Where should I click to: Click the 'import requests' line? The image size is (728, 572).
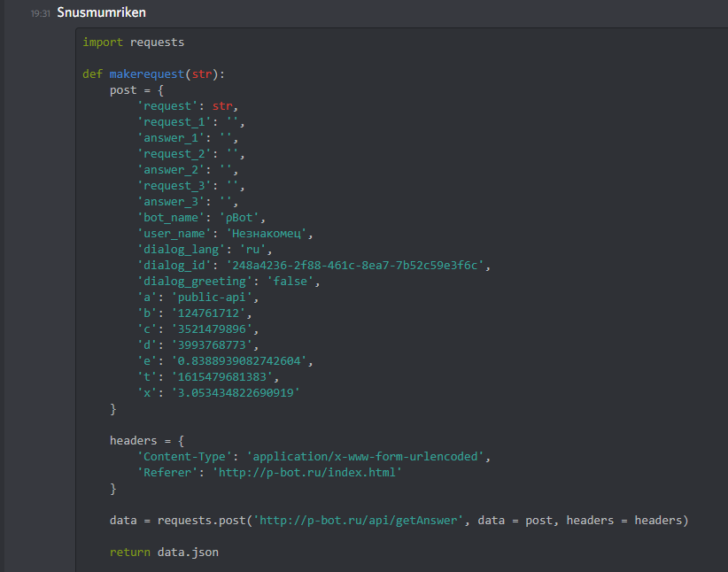coord(134,43)
